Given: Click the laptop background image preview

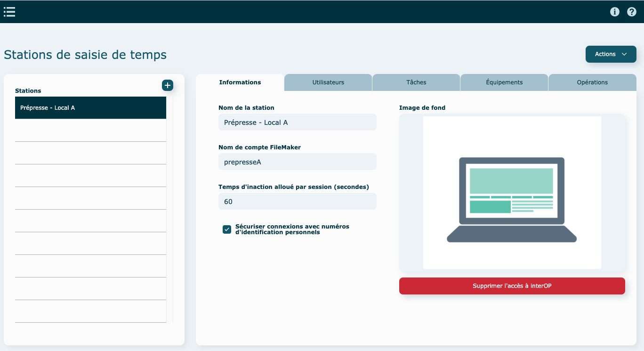Looking at the screenshot, I should (x=512, y=193).
